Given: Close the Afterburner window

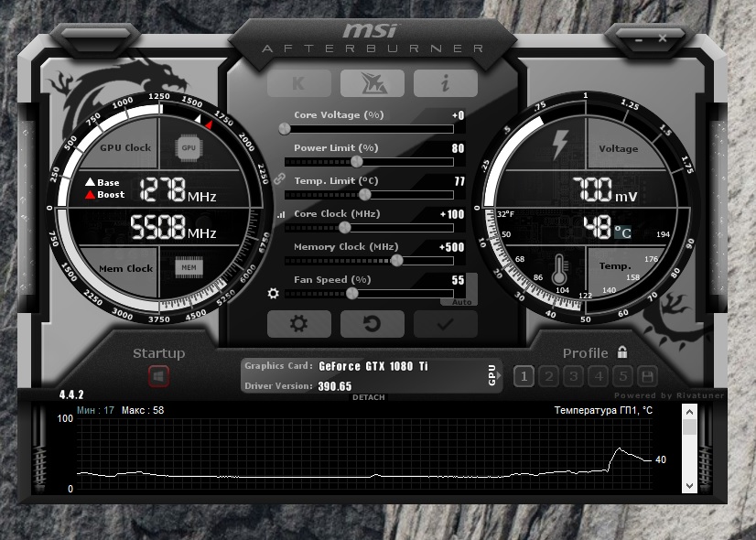Looking at the screenshot, I should tap(663, 38).
